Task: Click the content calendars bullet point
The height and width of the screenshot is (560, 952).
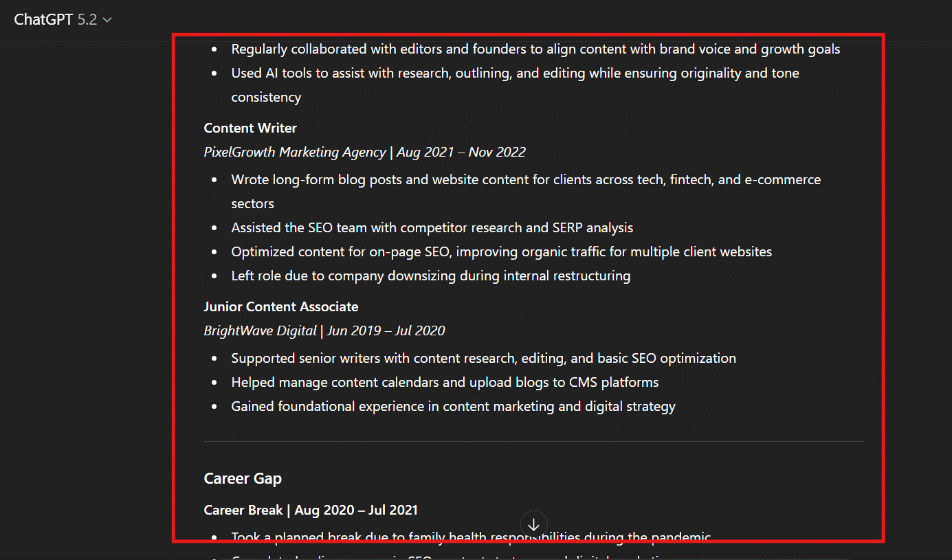Action: 445,382
